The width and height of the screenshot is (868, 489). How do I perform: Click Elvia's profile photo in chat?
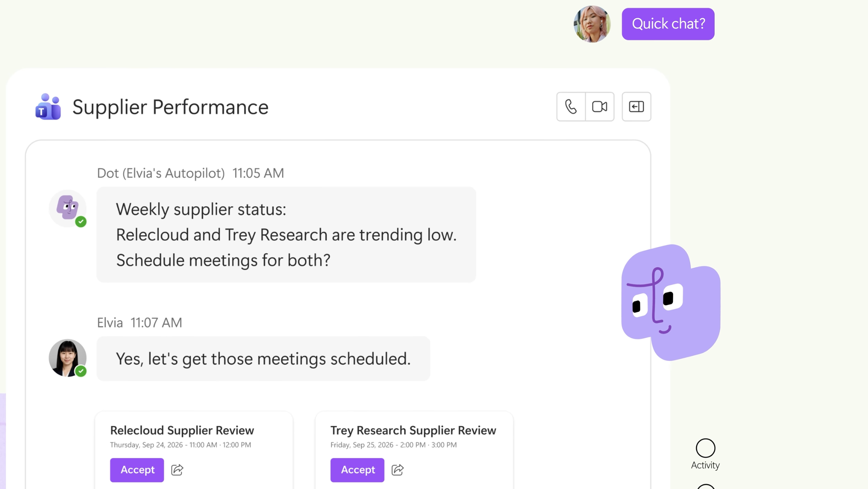[x=68, y=358]
